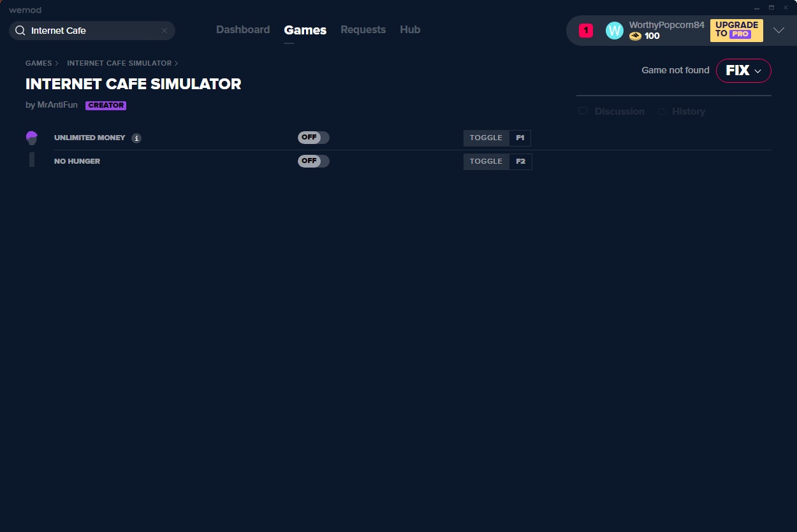Image resolution: width=797 pixels, height=532 pixels.
Task: Go to the Hub tab
Action: pos(410,30)
